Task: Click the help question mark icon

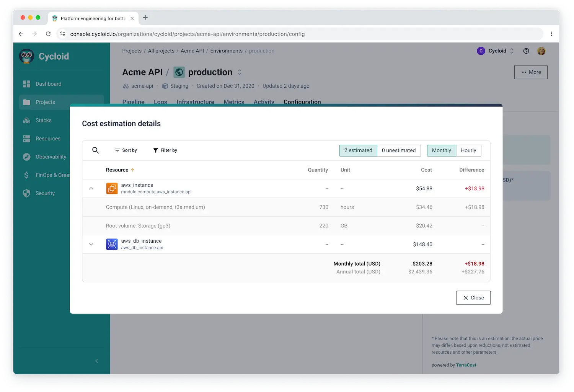Action: click(526, 51)
